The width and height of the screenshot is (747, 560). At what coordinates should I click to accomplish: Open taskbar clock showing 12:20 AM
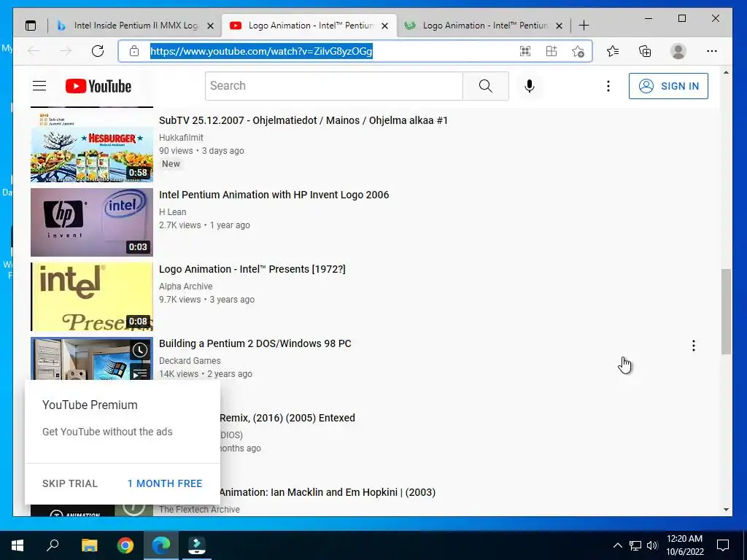684,545
